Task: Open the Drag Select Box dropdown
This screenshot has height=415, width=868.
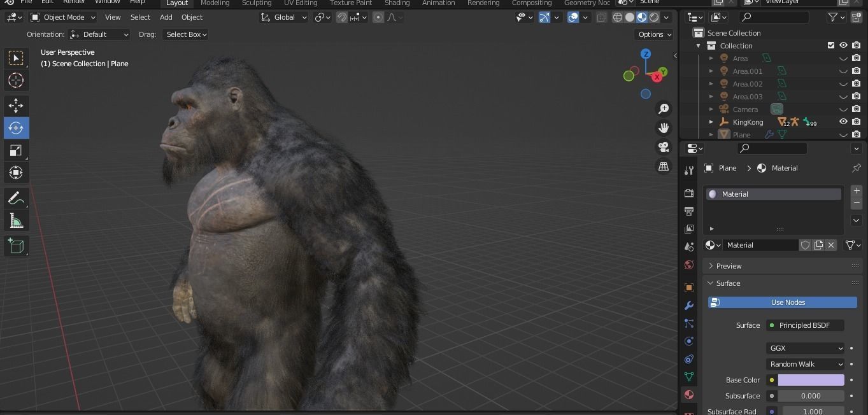Action: [185, 34]
